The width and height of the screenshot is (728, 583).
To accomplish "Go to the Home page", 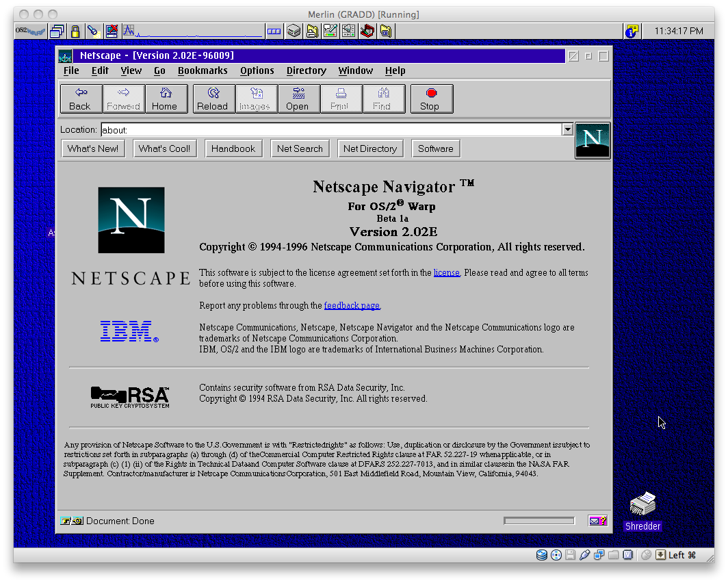I will [166, 99].
